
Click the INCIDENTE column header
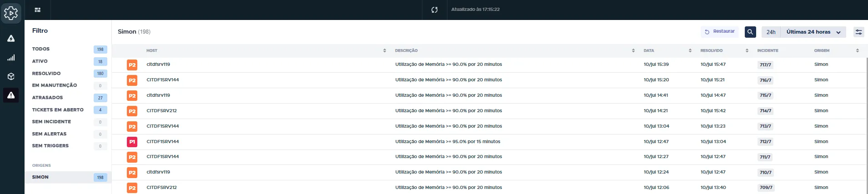(768, 50)
